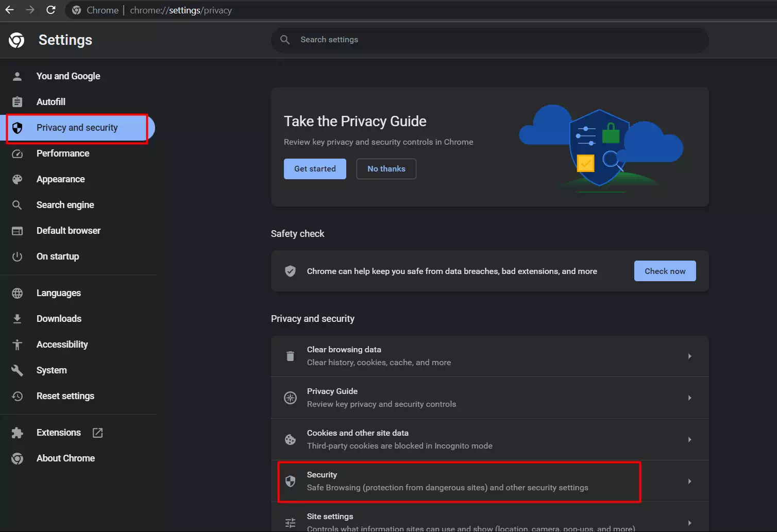Click the shield icon in Security row
The image size is (777, 532).
(x=291, y=481)
